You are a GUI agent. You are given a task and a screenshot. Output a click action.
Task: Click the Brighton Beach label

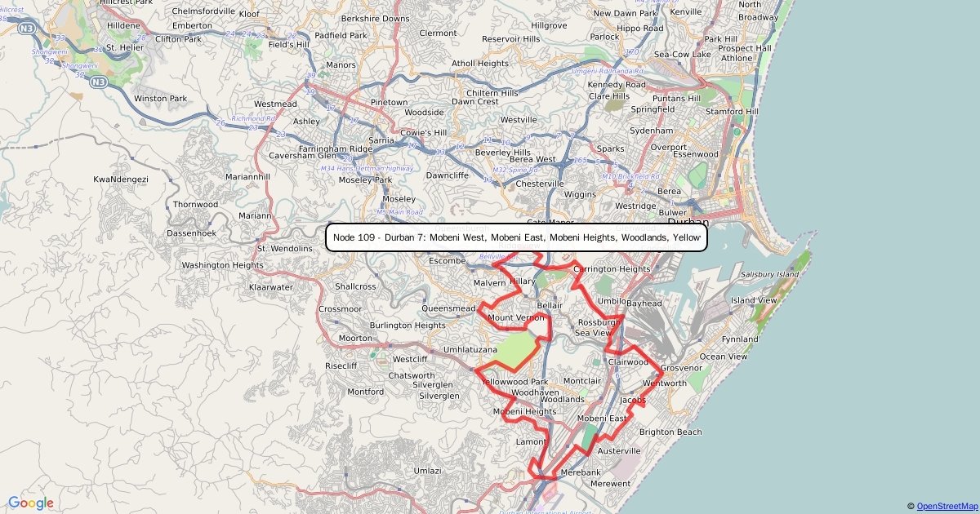[x=670, y=432]
